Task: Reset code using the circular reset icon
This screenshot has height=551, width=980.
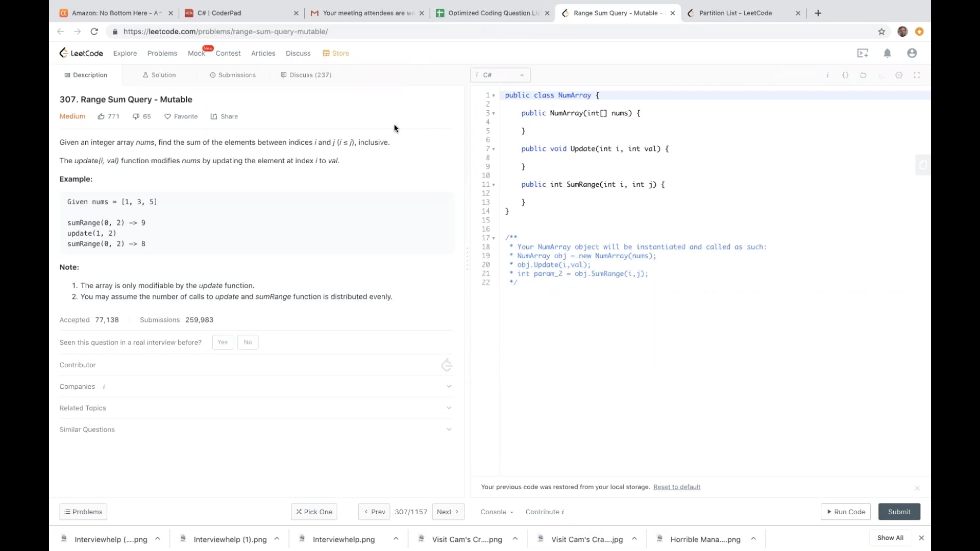Action: (x=863, y=75)
